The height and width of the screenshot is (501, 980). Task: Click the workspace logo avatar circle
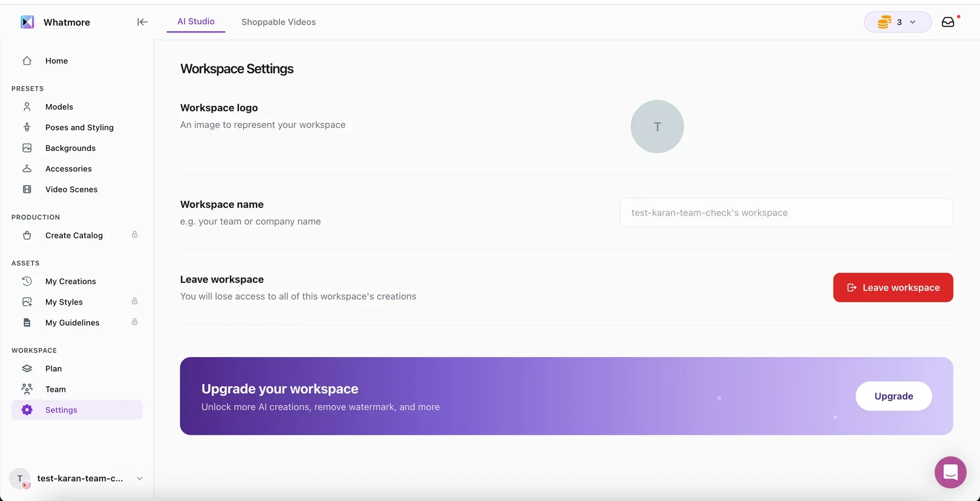pyautogui.click(x=657, y=127)
